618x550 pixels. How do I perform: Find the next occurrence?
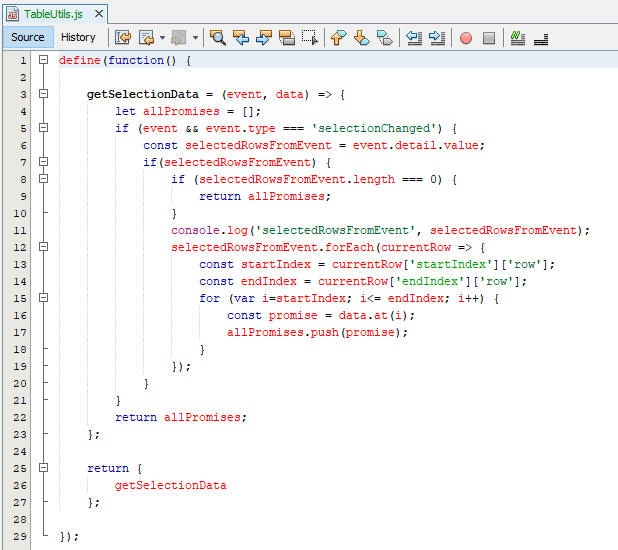[x=264, y=38]
